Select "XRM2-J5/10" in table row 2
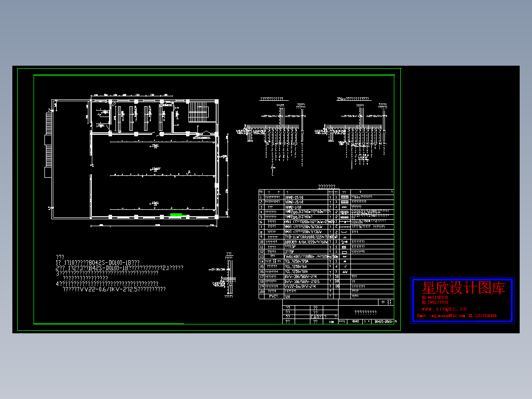This screenshot has width=532, height=399. [x=294, y=202]
